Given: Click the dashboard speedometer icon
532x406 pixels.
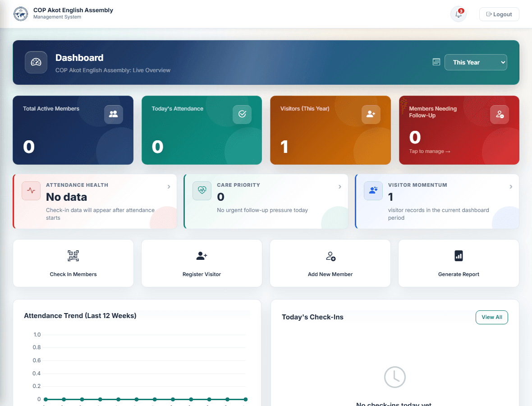Looking at the screenshot, I should (x=36, y=62).
